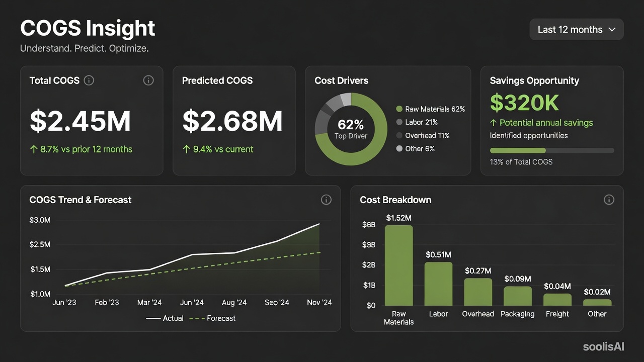This screenshot has width=644, height=362.
Task: Select the Overhead 11% legend entry
Action: (423, 136)
